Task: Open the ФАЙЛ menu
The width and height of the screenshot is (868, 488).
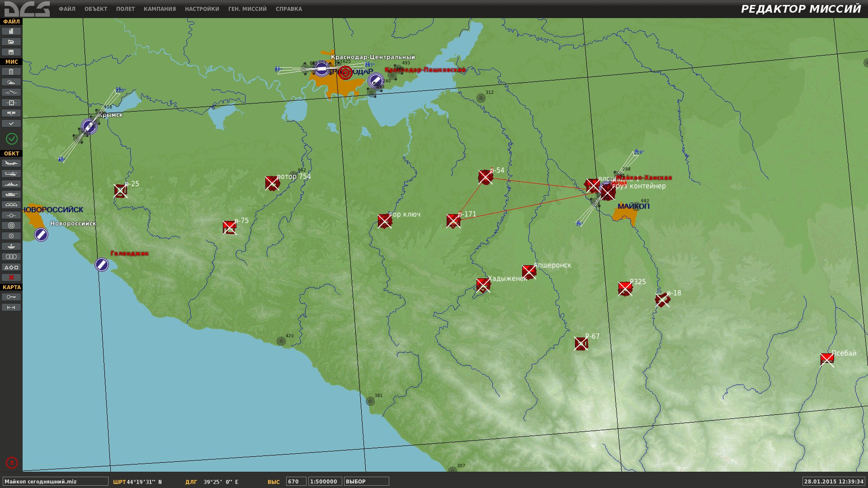Action: point(67,9)
